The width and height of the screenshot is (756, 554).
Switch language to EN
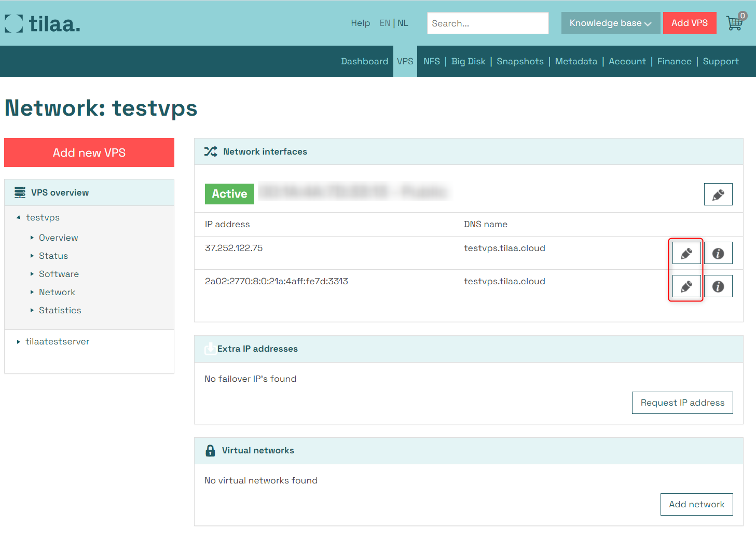pyautogui.click(x=385, y=23)
